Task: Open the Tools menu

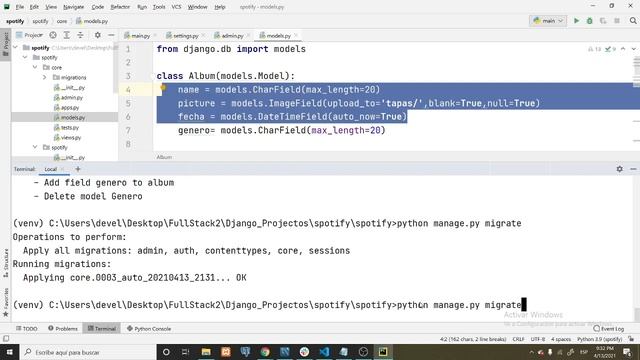Action: (x=159, y=7)
